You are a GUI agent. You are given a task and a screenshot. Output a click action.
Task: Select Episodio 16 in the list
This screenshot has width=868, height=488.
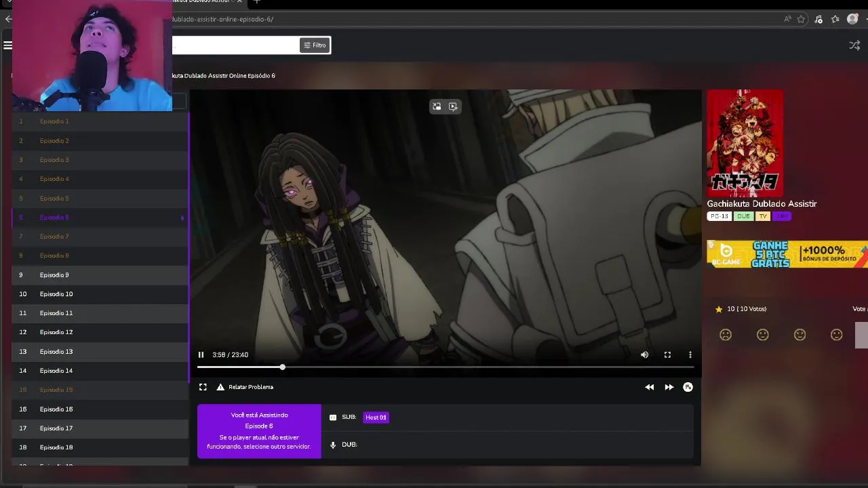[x=100, y=409]
